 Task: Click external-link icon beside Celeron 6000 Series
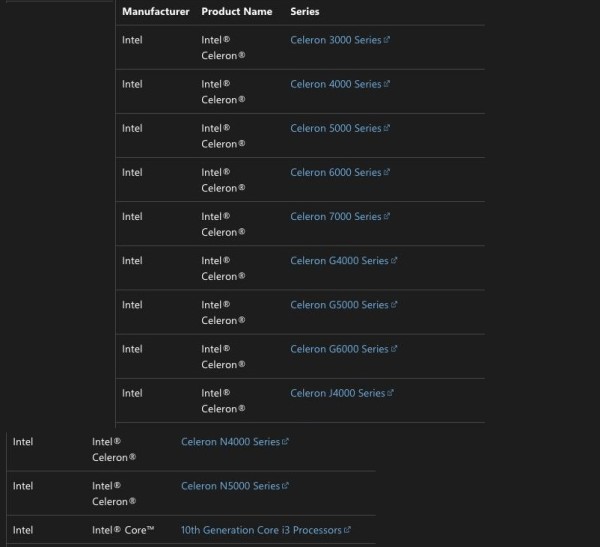point(386,172)
